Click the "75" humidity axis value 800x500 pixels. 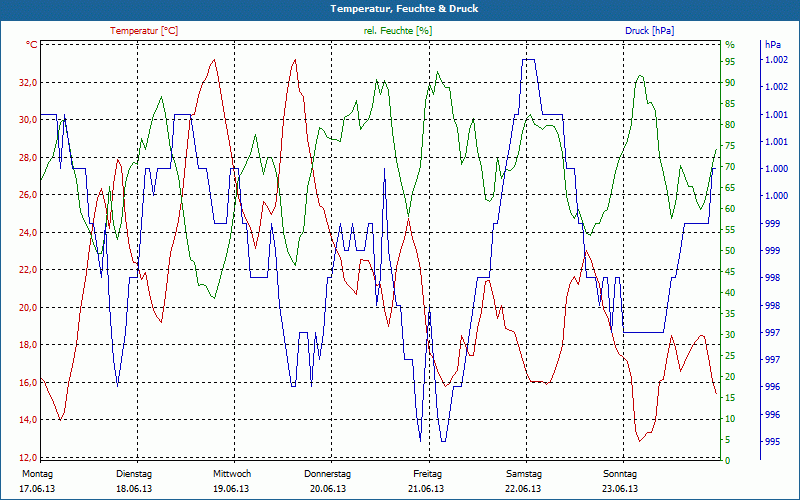tap(730, 146)
